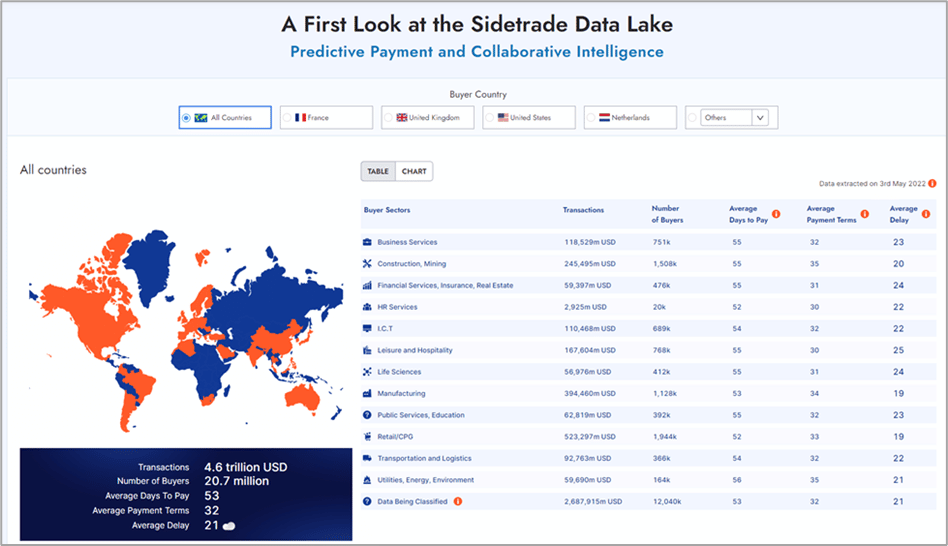
Task: Click the Business Services briefcase icon
Action: pyautogui.click(x=367, y=242)
